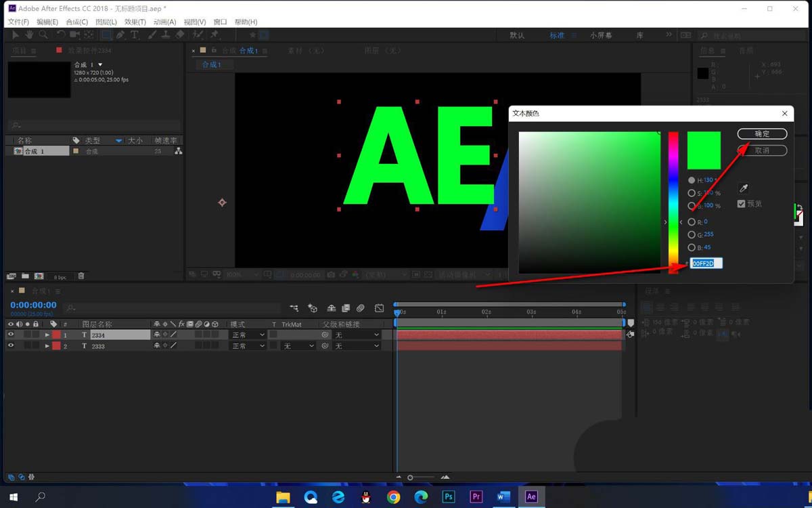Viewport: 812px width, 508px height.
Task: Open the composition mini-flowchart in timeline
Action: tap(294, 308)
